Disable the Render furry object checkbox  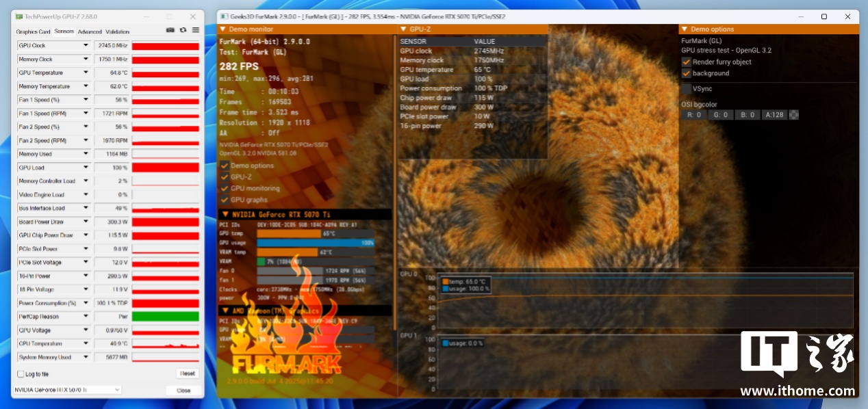point(686,62)
